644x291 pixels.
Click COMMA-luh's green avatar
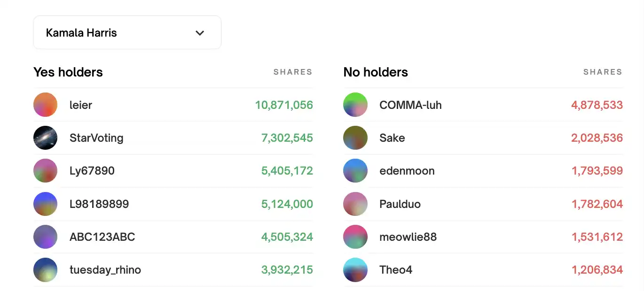click(355, 105)
